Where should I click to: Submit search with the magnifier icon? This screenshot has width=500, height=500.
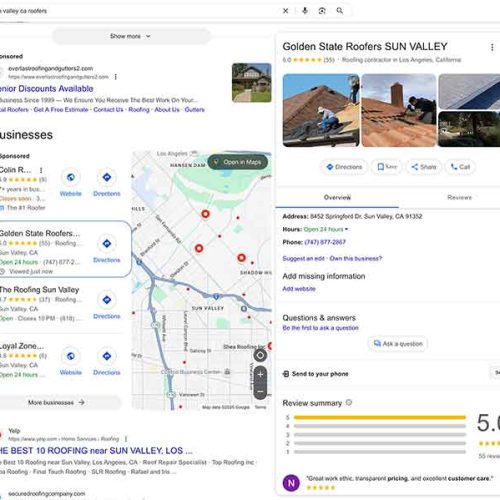(x=340, y=11)
